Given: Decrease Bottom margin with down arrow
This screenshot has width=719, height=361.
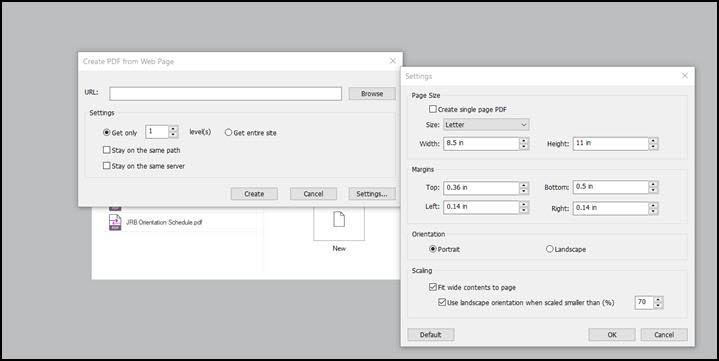Looking at the screenshot, I should pos(653,190).
